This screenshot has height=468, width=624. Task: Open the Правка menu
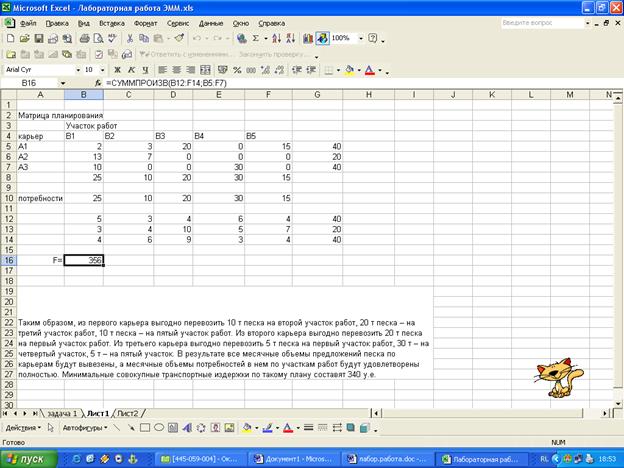point(57,23)
